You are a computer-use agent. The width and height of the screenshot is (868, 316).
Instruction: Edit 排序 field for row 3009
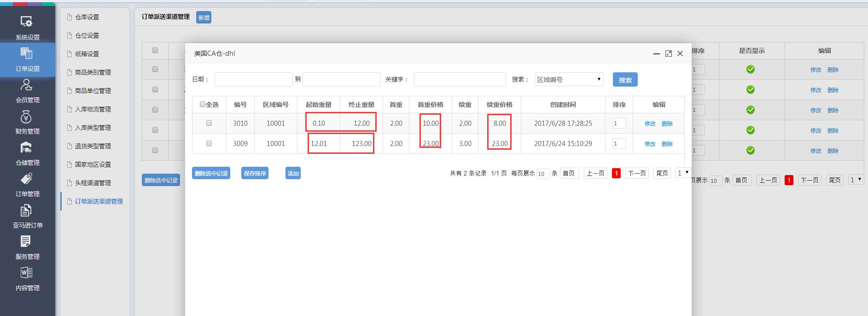coord(619,143)
